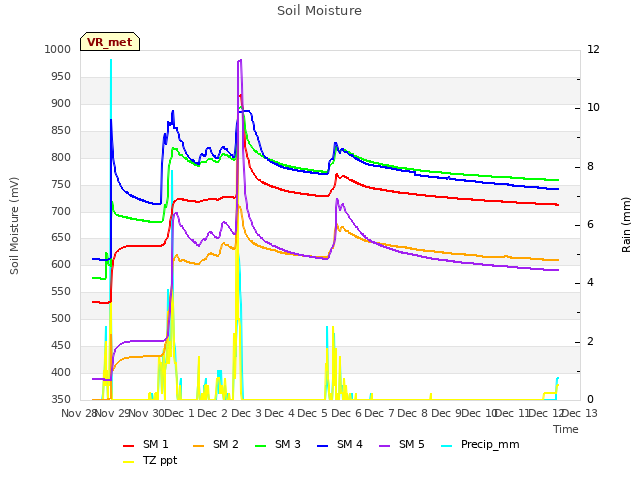640x480 pixels.
Task: Click the 400 tick on left axis
Action: tap(61, 372)
